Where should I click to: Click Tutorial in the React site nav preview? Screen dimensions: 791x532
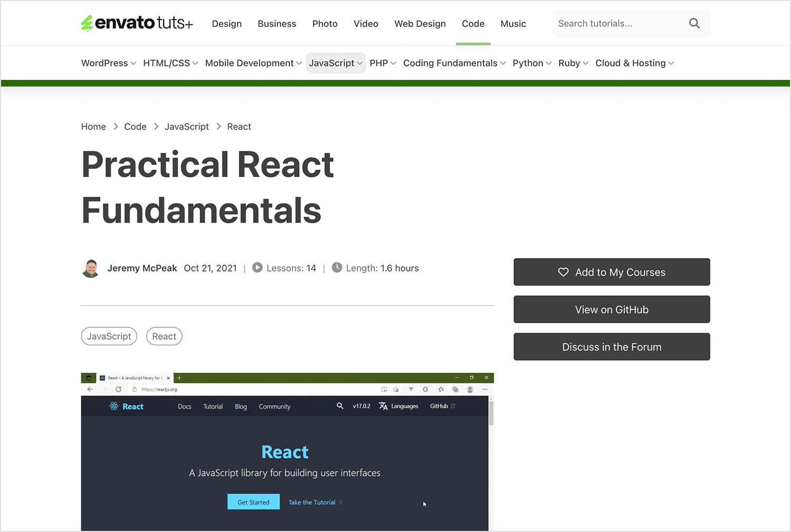(x=213, y=407)
